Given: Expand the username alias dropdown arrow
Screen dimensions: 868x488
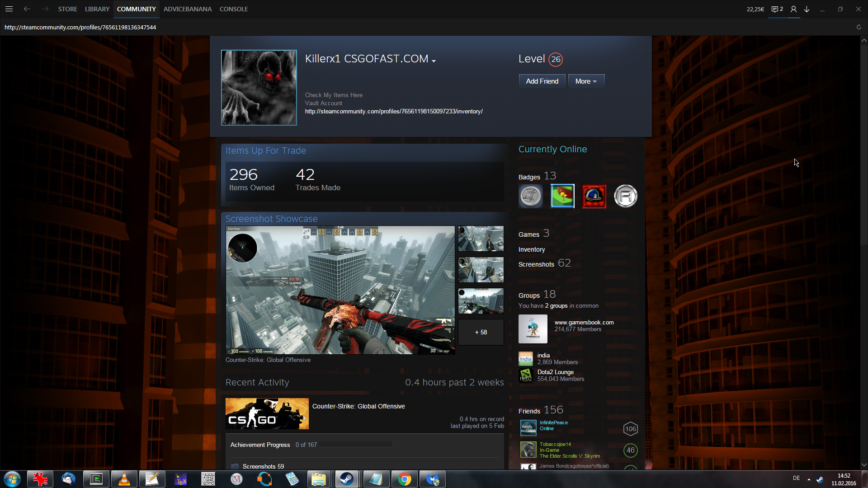Looking at the screenshot, I should [434, 61].
